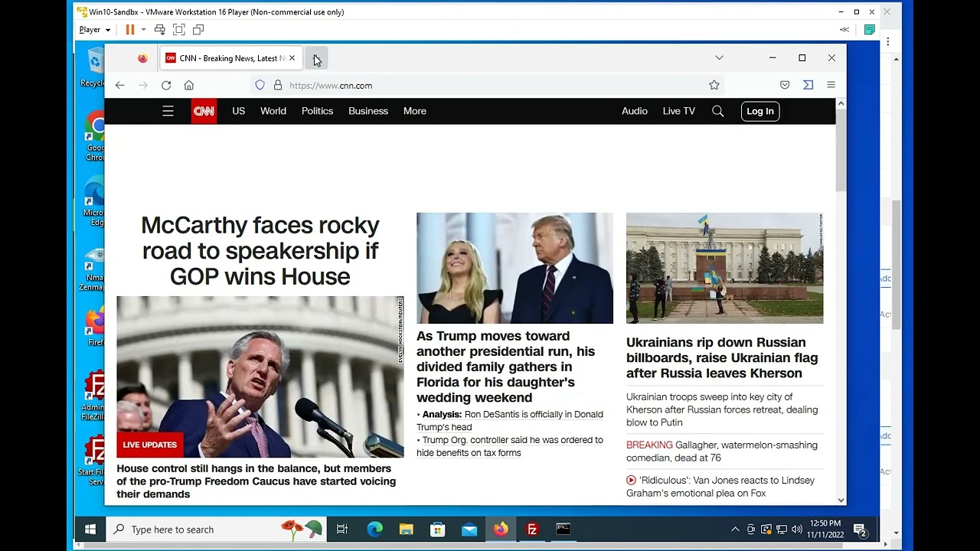Open the blue extension icon in Firefox toolbar
The height and width of the screenshot is (551, 980).
click(x=808, y=85)
